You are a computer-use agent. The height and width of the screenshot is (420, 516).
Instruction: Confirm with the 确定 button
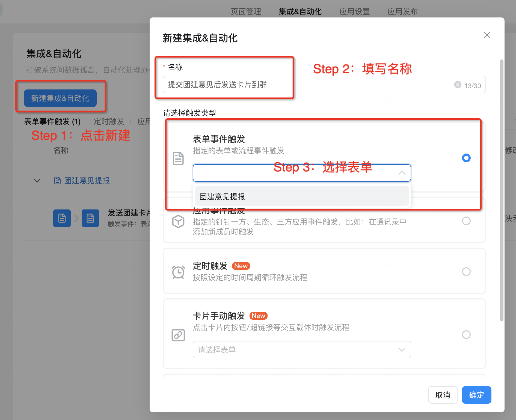coord(476,395)
